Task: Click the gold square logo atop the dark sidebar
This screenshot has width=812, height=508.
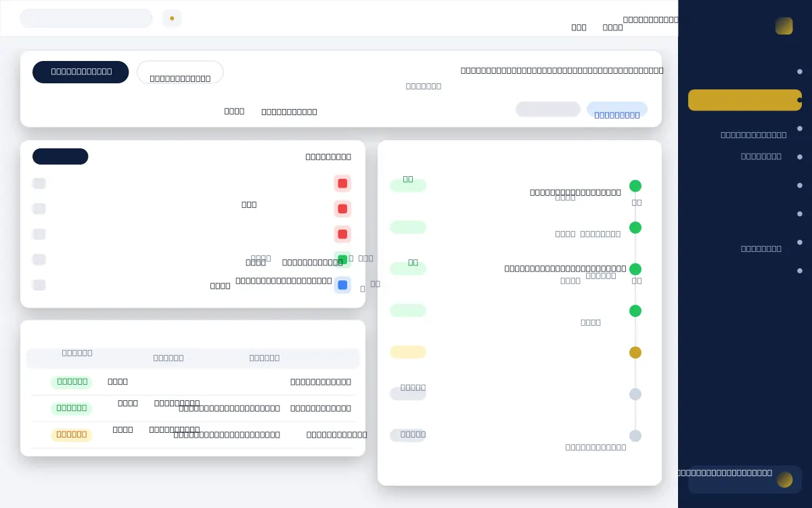Action: tap(784, 26)
